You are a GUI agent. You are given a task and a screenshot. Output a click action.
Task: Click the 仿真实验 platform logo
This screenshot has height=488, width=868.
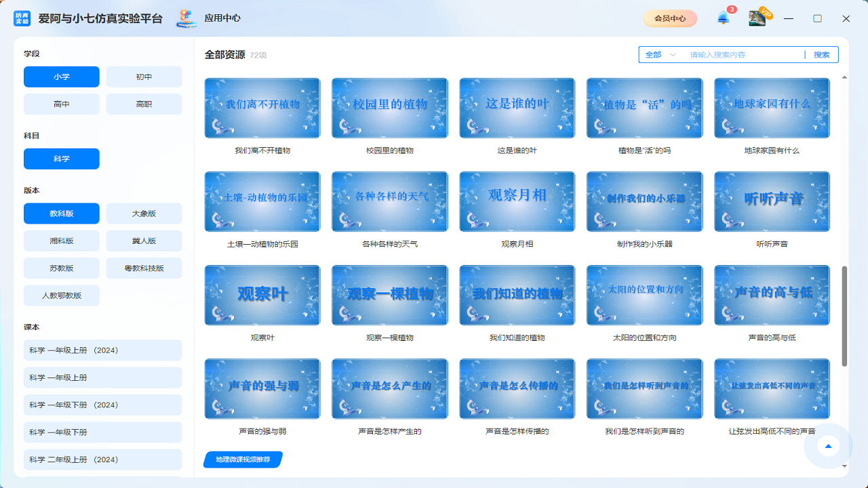[23, 18]
